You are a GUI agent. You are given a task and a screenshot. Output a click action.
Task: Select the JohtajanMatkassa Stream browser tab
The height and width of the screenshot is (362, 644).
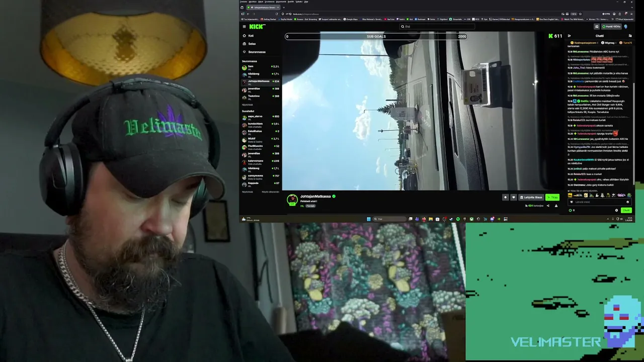pos(262,8)
